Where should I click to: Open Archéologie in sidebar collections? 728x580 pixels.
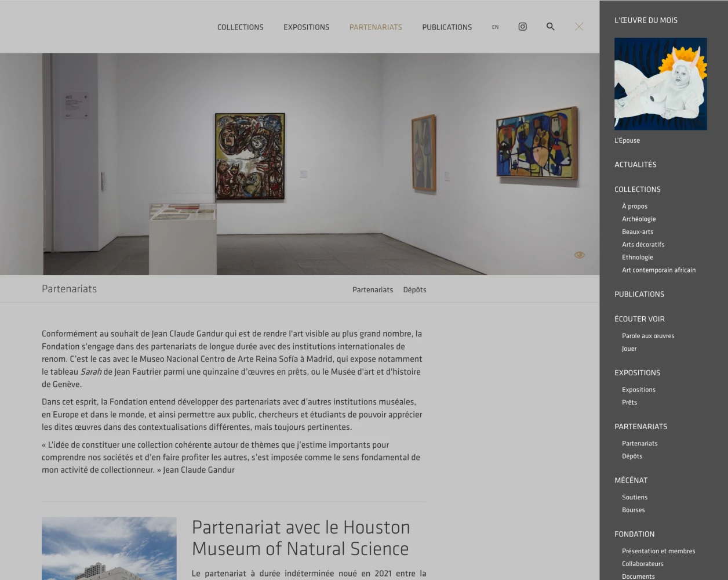[x=639, y=219]
